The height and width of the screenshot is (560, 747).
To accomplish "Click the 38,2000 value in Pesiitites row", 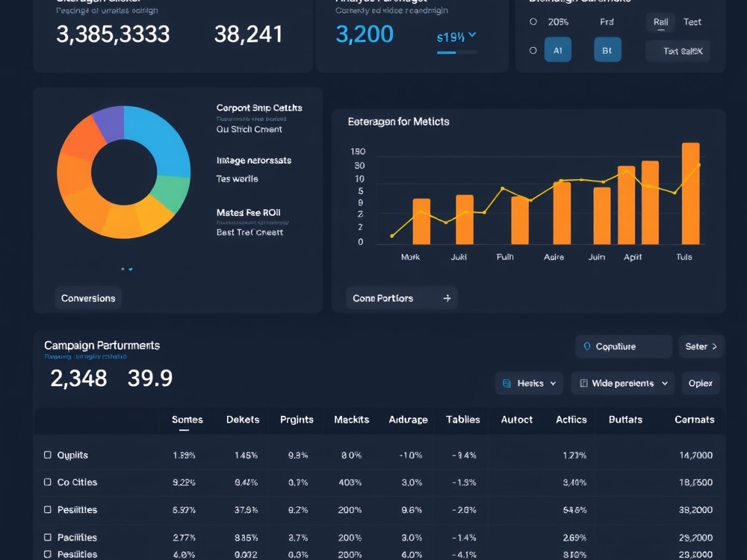I will [x=695, y=510].
